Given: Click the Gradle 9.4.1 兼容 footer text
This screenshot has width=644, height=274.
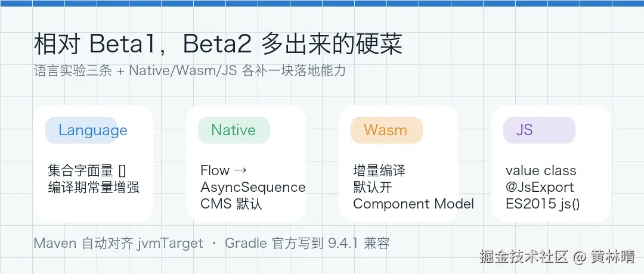Looking at the screenshot, I should [x=307, y=244].
